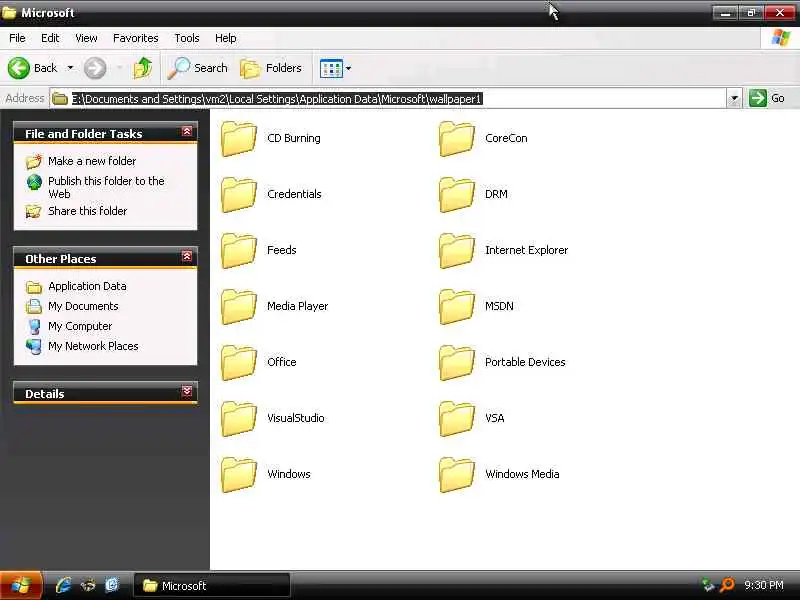This screenshot has width=800, height=600.
Task: Open My Network Places link
Action: [93, 346]
